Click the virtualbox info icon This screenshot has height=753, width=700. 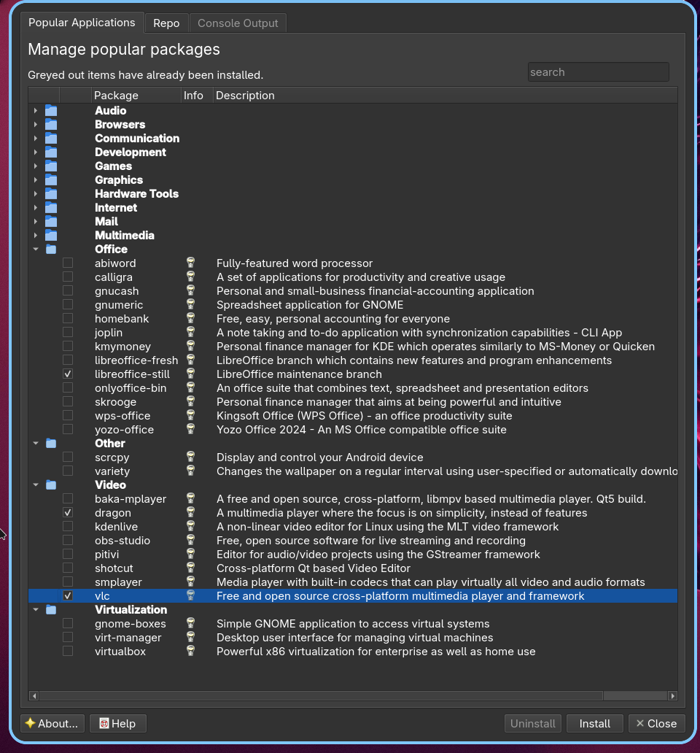190,651
